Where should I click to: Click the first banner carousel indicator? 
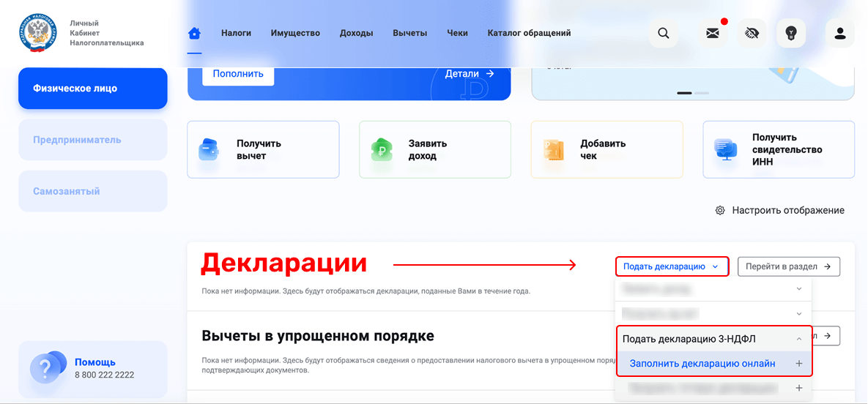coord(684,93)
